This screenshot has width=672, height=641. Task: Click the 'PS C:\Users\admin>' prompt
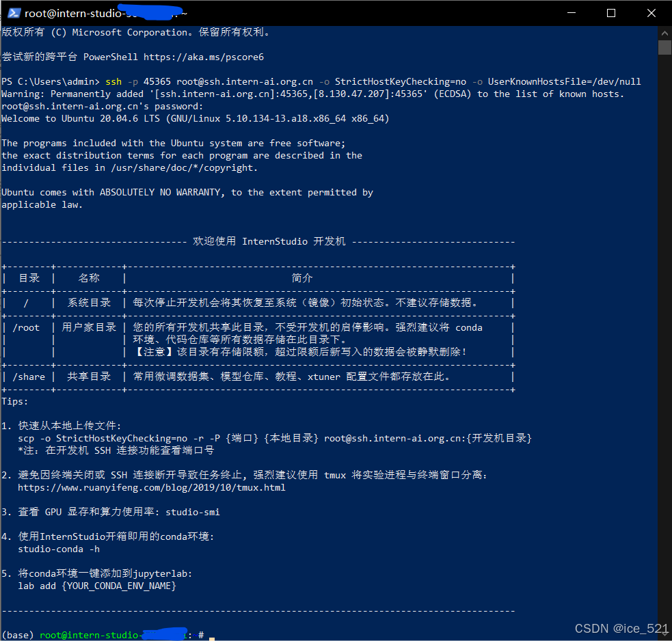pyautogui.click(x=51, y=81)
